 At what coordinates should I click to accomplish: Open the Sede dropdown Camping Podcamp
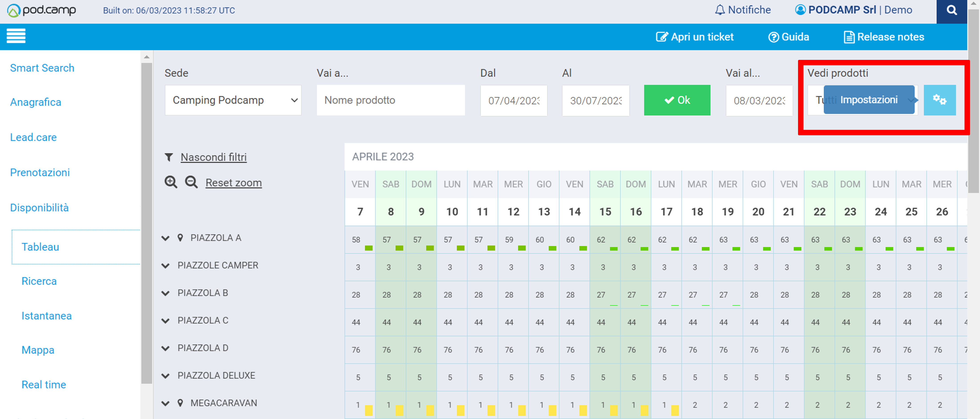[233, 100]
